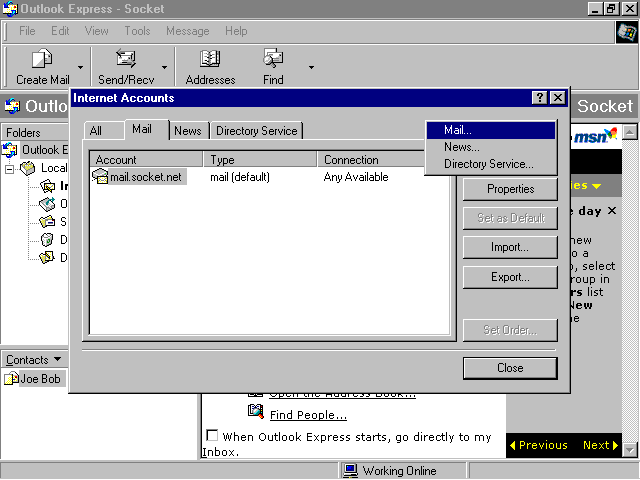640x480 pixels.
Task: Click the msn logo banner
Action: 596,136
